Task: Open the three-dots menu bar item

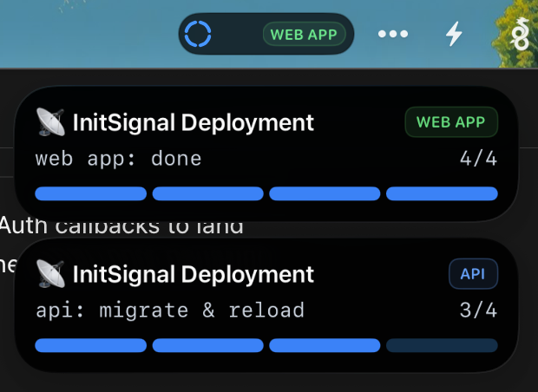Action: [393, 34]
